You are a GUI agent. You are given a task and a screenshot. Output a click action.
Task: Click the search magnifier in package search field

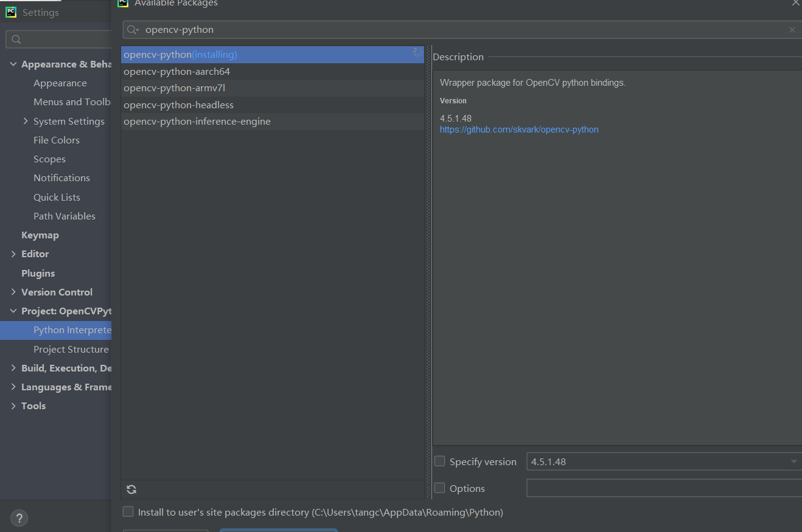pyautogui.click(x=133, y=30)
